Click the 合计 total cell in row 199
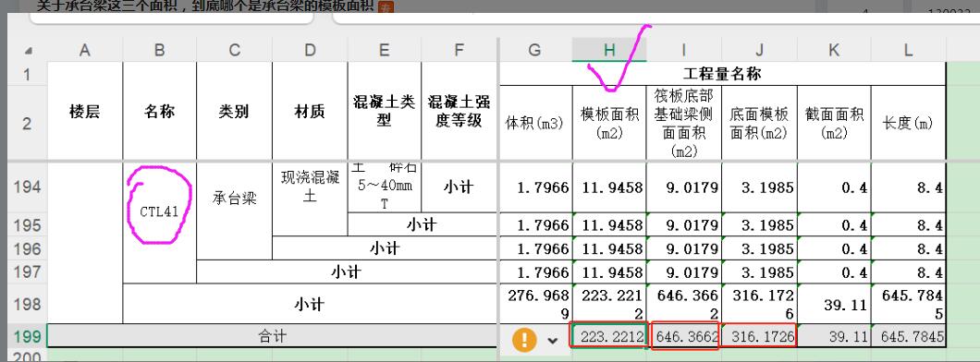This screenshot has width=980, height=362. coord(273,337)
